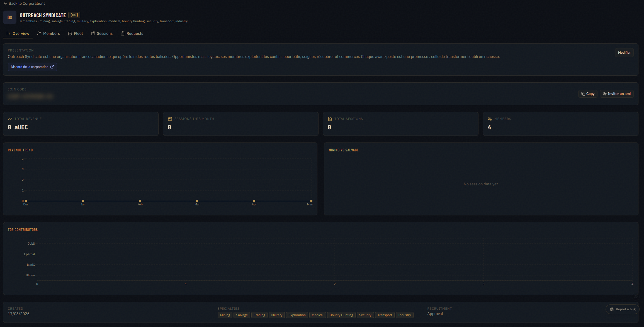Click the Sessions This Month icon

(170, 119)
